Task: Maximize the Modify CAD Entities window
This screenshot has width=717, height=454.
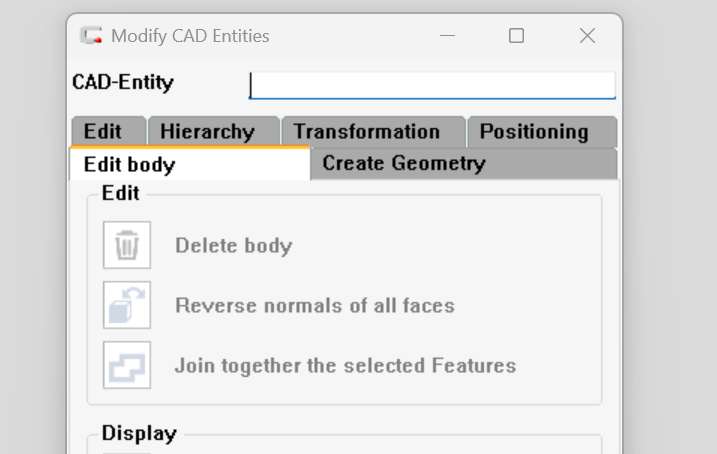Action: 516,36
